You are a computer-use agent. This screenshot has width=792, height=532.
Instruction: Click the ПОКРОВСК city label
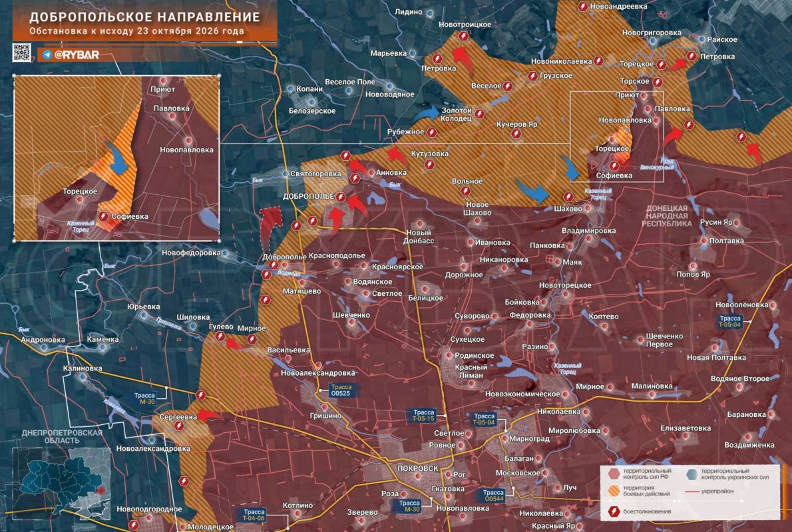[x=418, y=468]
